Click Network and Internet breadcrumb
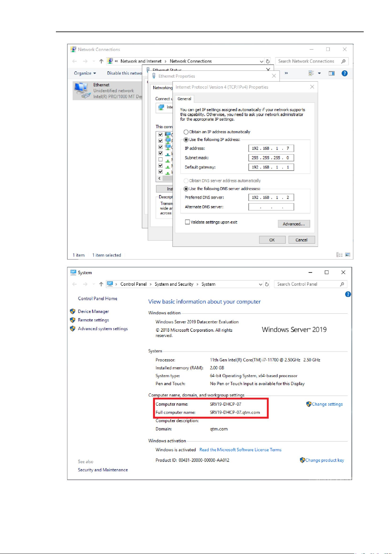392x554 pixels. pos(141,61)
